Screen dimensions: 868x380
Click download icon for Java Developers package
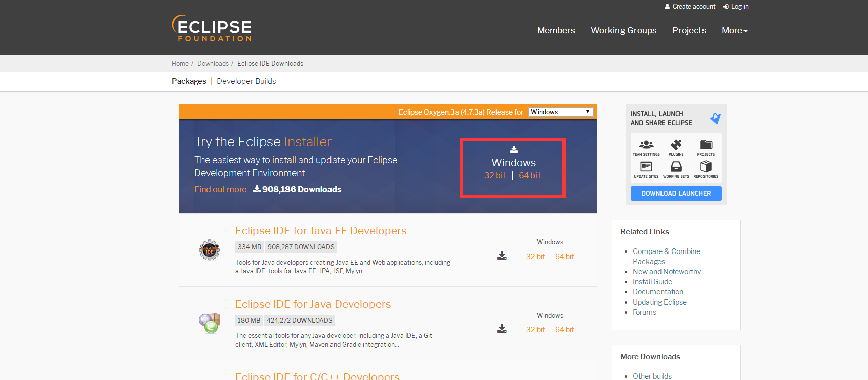(502, 329)
